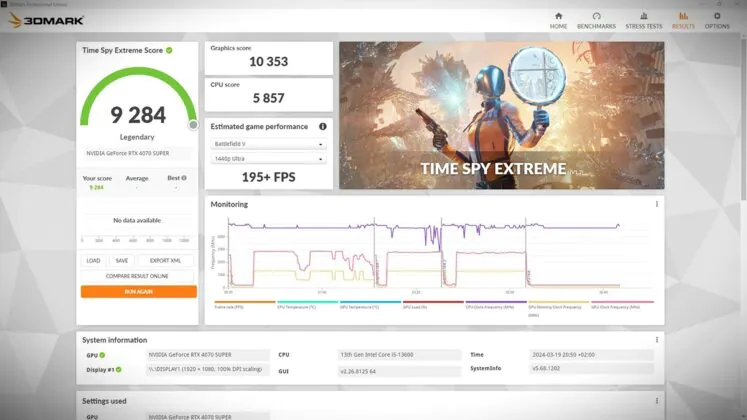
Task: Switch to the Stress Tests tab
Action: pos(644,20)
